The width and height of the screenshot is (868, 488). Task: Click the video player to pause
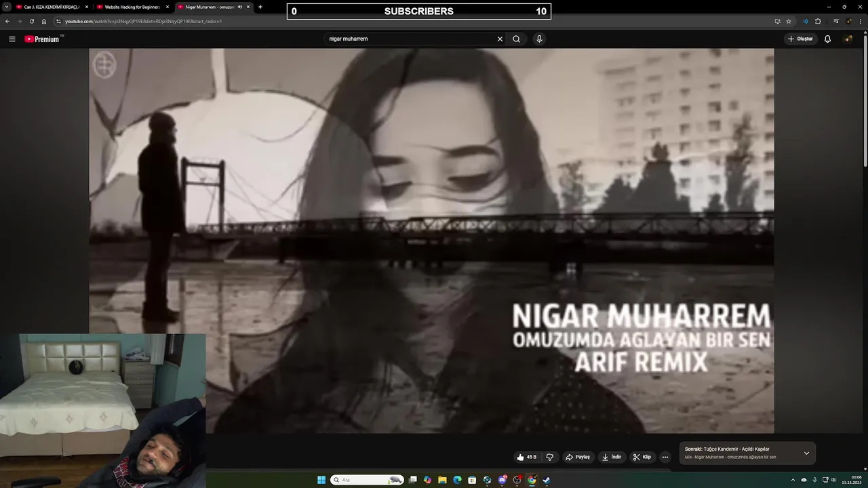(431, 241)
